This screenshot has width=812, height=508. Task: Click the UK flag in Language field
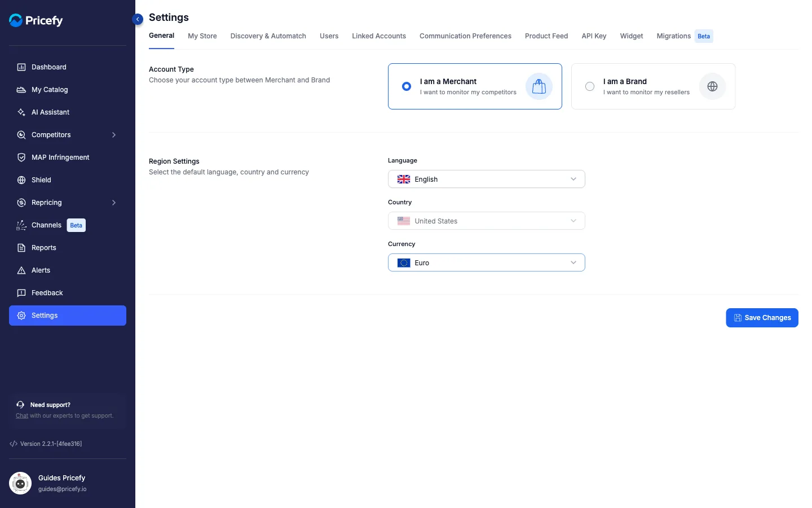(404, 179)
